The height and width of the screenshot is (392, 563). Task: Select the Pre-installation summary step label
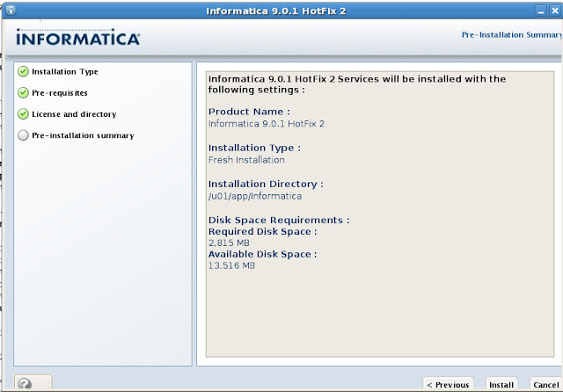[83, 135]
